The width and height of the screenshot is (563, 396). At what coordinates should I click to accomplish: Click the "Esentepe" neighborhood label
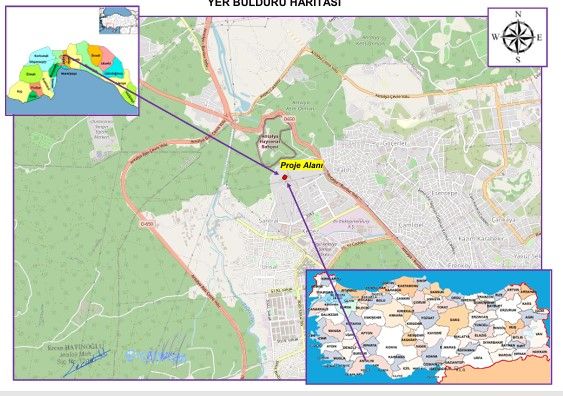pyautogui.click(x=444, y=193)
